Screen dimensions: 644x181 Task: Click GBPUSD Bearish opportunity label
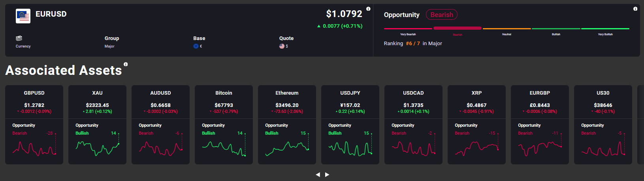pyautogui.click(x=20, y=133)
